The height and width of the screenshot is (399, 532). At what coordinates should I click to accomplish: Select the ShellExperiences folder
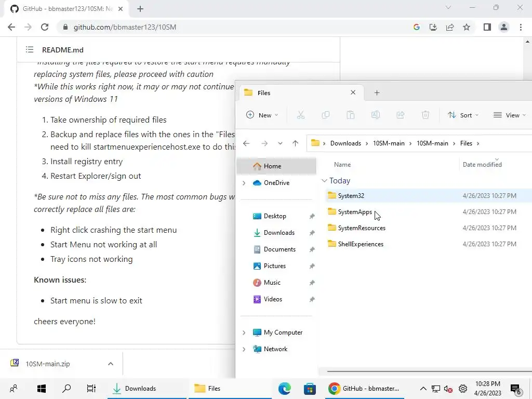pyautogui.click(x=361, y=244)
